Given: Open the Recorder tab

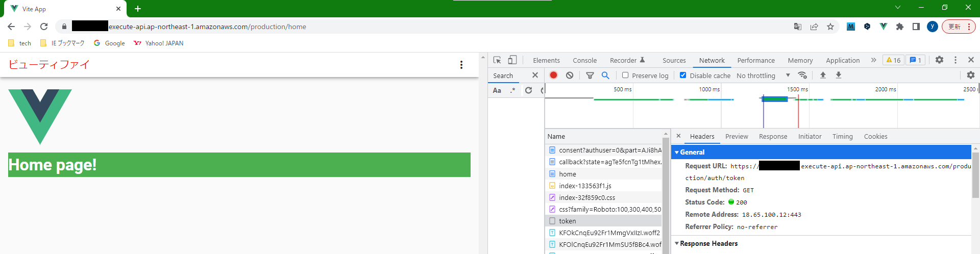Looking at the screenshot, I should (x=627, y=60).
